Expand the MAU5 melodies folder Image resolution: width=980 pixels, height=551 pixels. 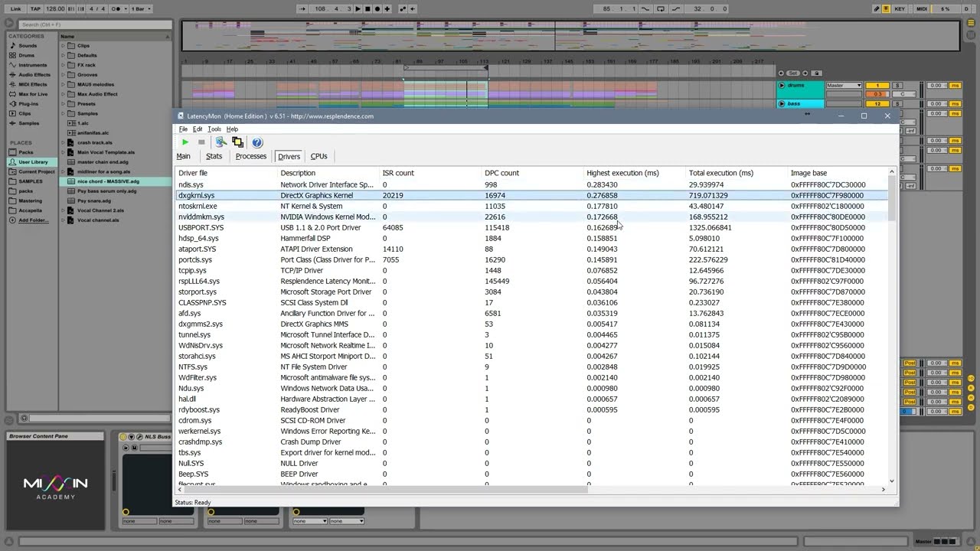64,84
